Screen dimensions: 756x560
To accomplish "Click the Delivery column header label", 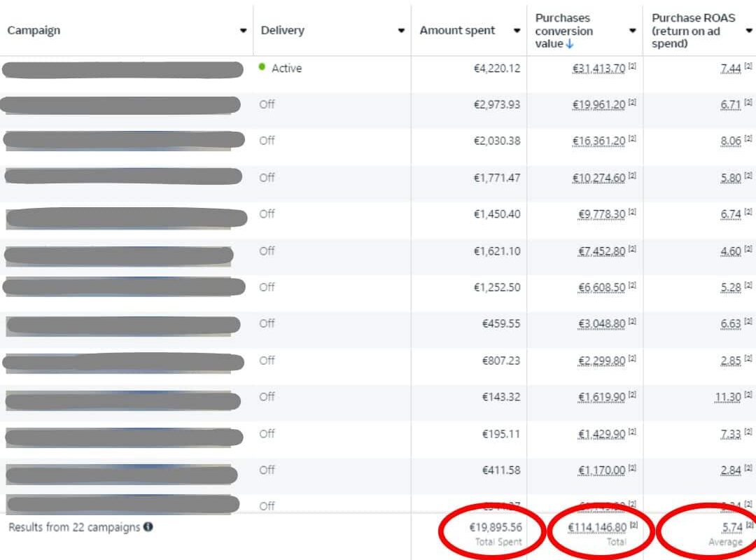I will tap(282, 30).
